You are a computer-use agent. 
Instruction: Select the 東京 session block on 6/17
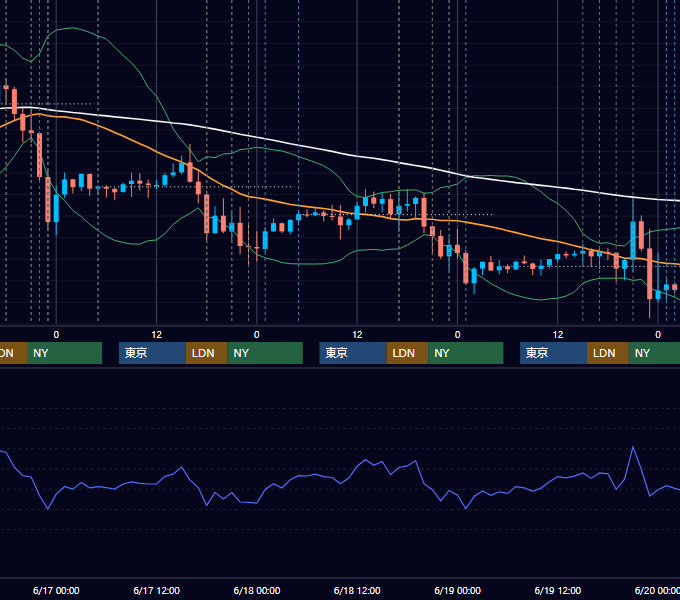152,353
